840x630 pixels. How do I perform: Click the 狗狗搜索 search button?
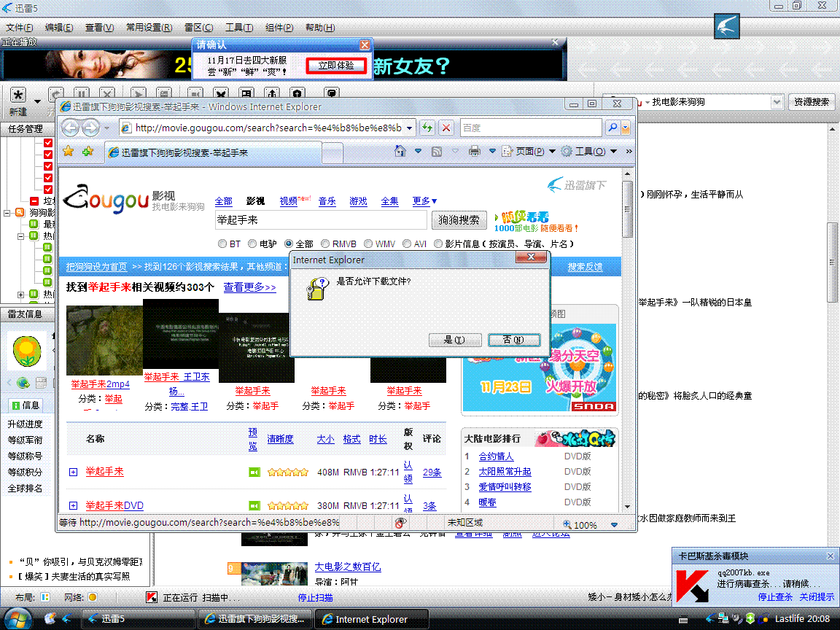click(x=459, y=219)
